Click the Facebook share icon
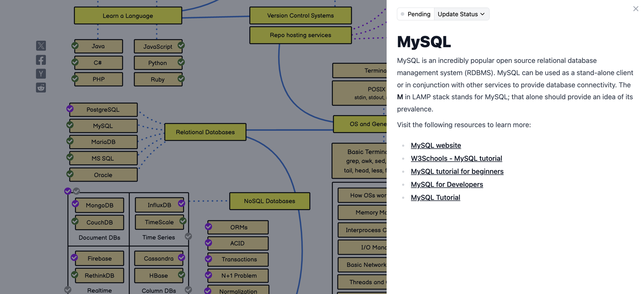Viewport: 644px width, 294px height. coord(41,60)
